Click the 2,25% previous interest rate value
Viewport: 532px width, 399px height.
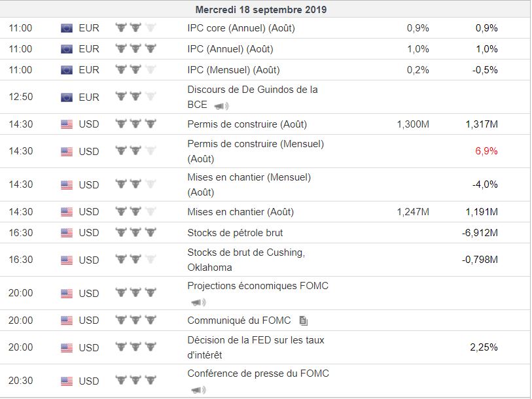[x=484, y=347]
